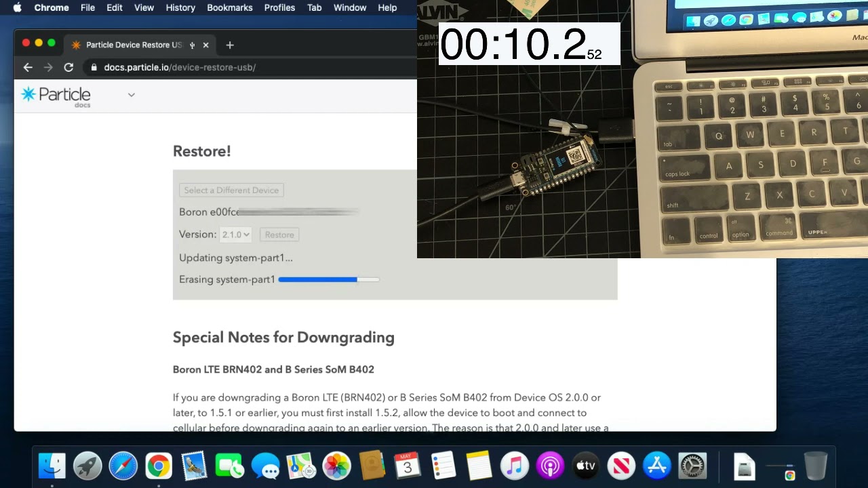Open Messages from the Dock
Screen dimensions: 868x488
265,466
